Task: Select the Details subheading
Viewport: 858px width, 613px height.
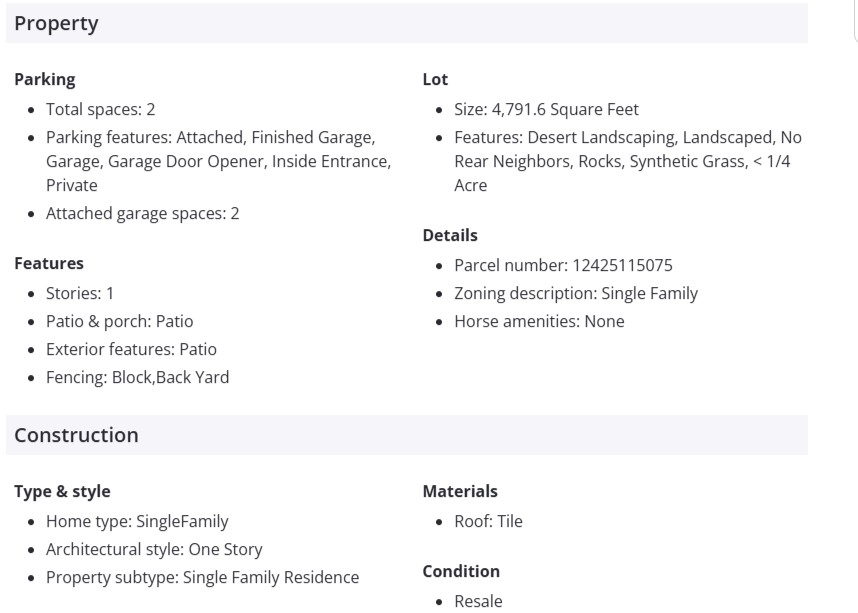Action: [450, 235]
